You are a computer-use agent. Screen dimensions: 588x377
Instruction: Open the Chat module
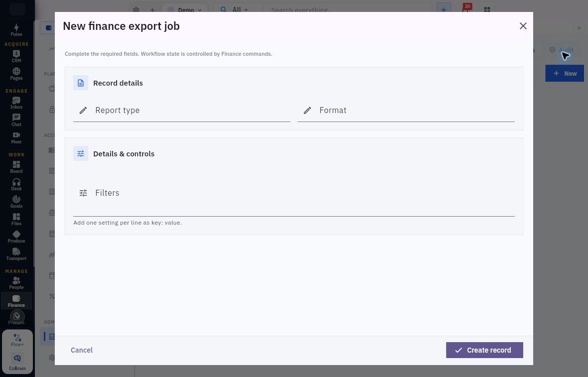[x=16, y=121]
